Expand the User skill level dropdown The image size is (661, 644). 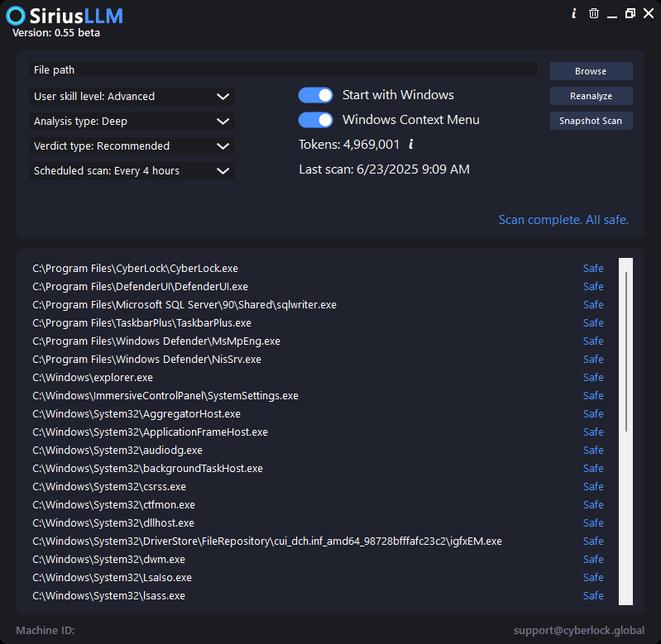(132, 97)
